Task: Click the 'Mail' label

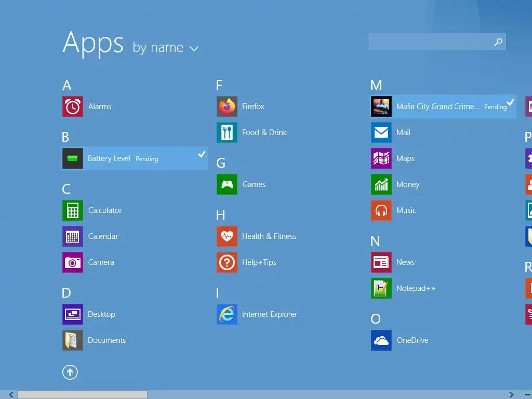Action: coord(403,132)
